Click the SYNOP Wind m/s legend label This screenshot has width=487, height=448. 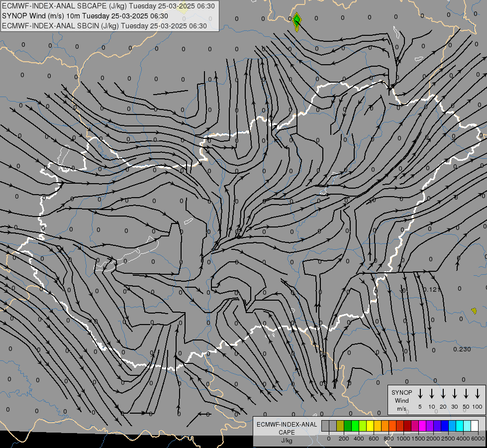(x=401, y=400)
